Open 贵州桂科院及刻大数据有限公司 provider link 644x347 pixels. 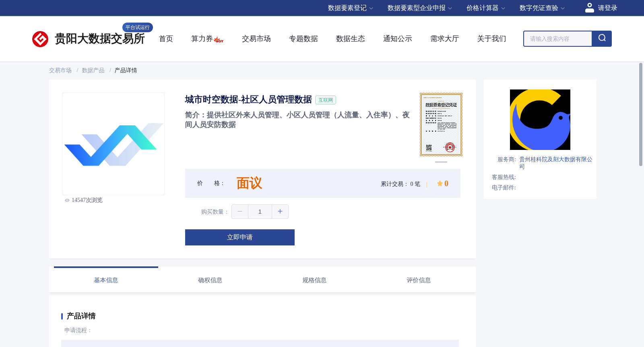pyautogui.click(x=555, y=163)
